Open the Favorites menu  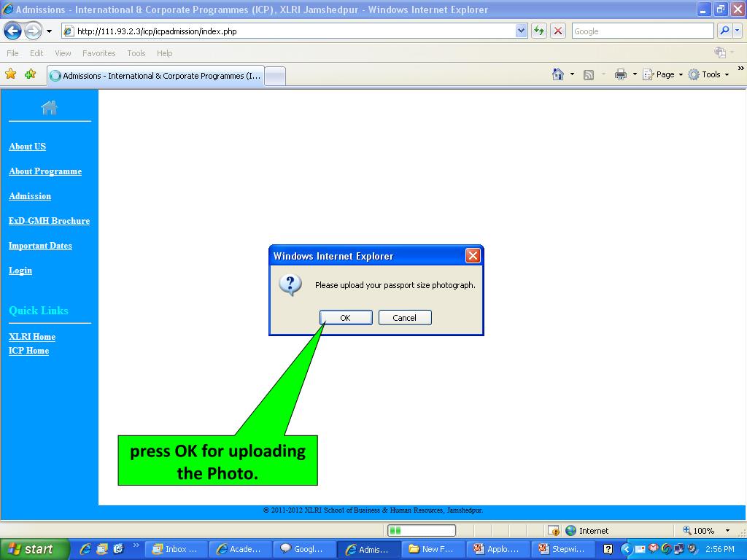(x=99, y=53)
